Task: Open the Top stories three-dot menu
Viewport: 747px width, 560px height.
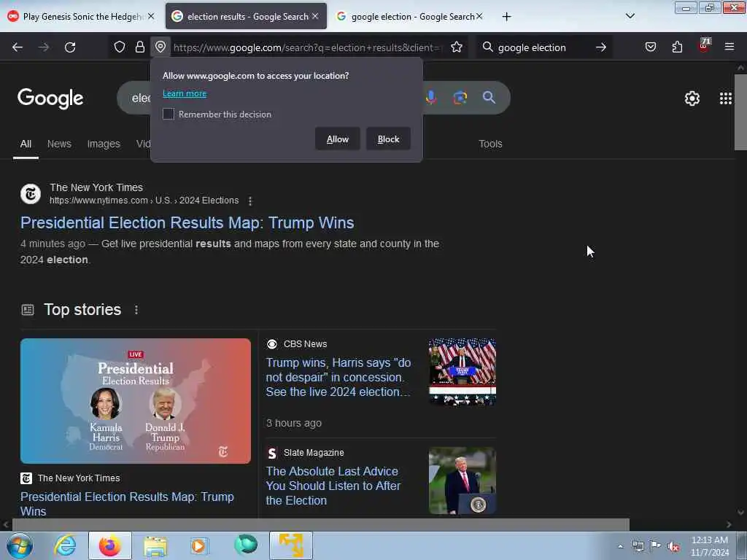Action: (x=136, y=310)
